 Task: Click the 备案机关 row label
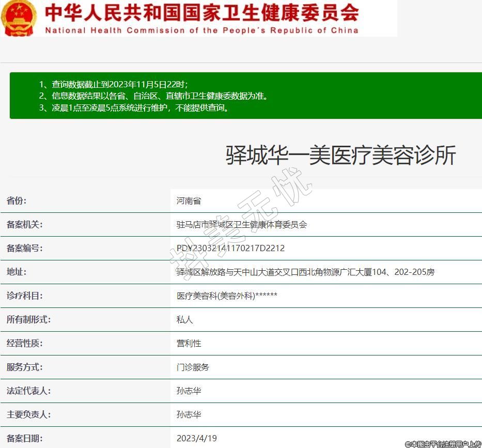[x=24, y=224]
